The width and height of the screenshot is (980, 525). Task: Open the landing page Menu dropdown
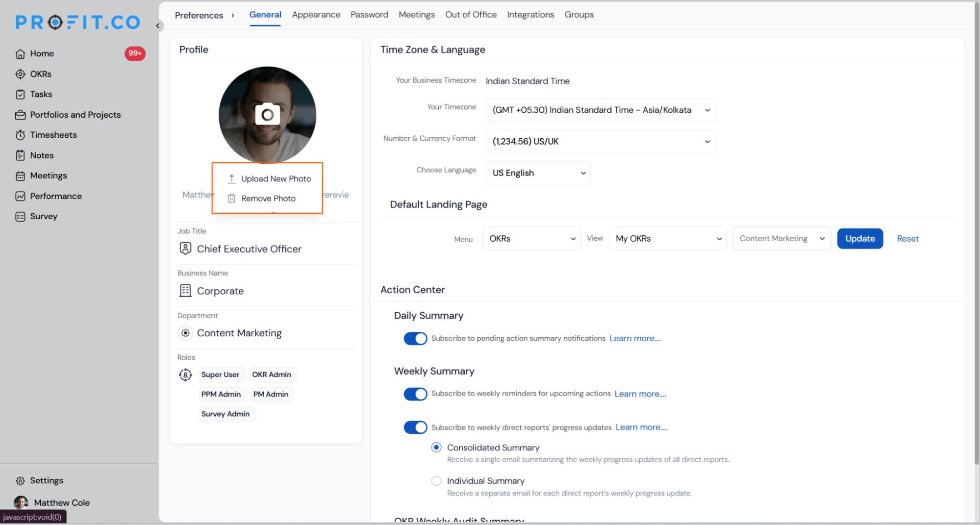[531, 239]
